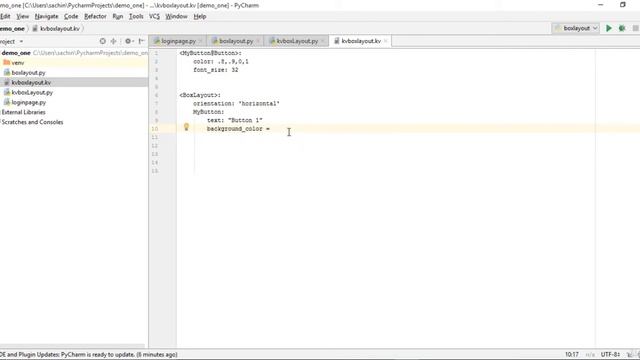640x360 pixels.
Task: Click the font_size: 32 line
Action: tap(216, 70)
